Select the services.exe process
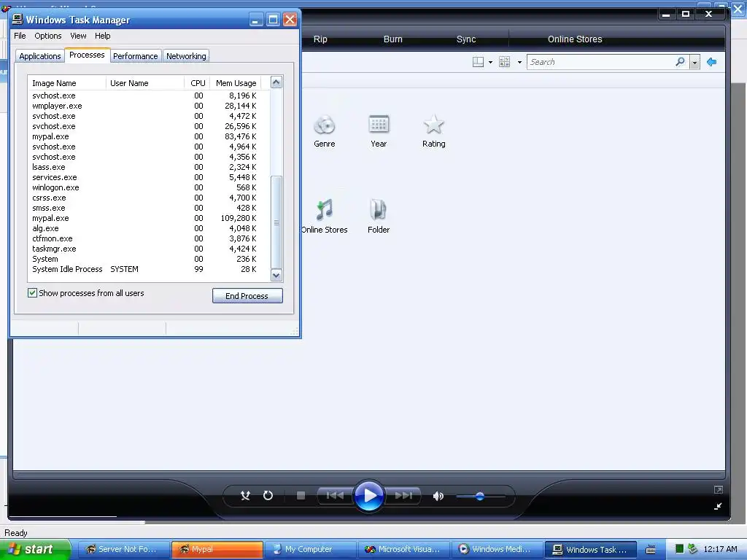The width and height of the screenshot is (747, 560). (149, 177)
